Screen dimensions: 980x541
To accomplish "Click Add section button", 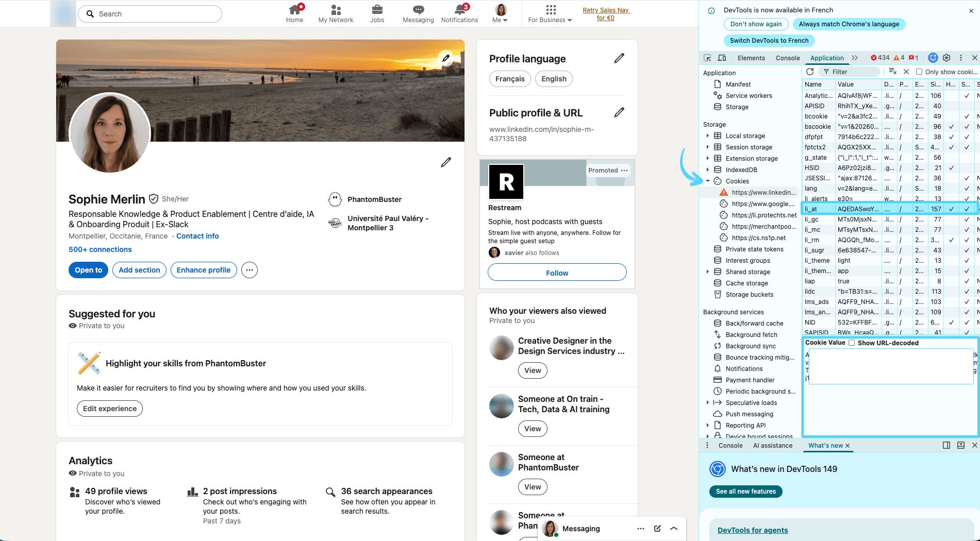I will [139, 270].
